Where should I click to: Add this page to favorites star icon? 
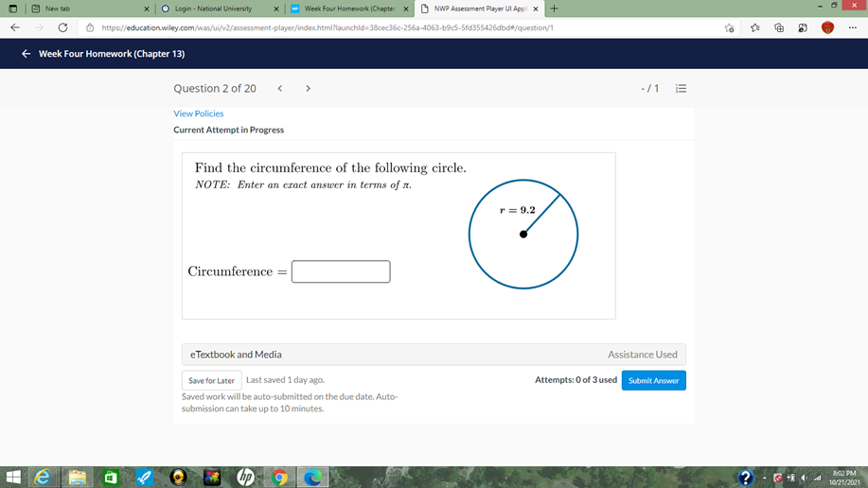(x=729, y=27)
